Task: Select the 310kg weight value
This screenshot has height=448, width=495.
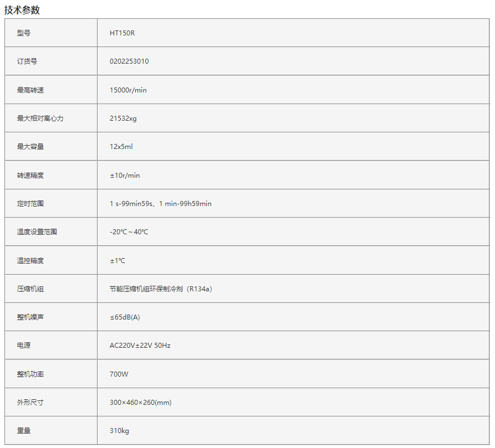Action: [119, 431]
